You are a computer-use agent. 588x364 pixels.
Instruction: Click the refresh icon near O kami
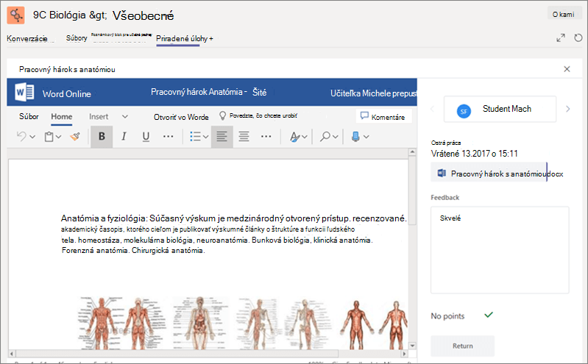[578, 38]
